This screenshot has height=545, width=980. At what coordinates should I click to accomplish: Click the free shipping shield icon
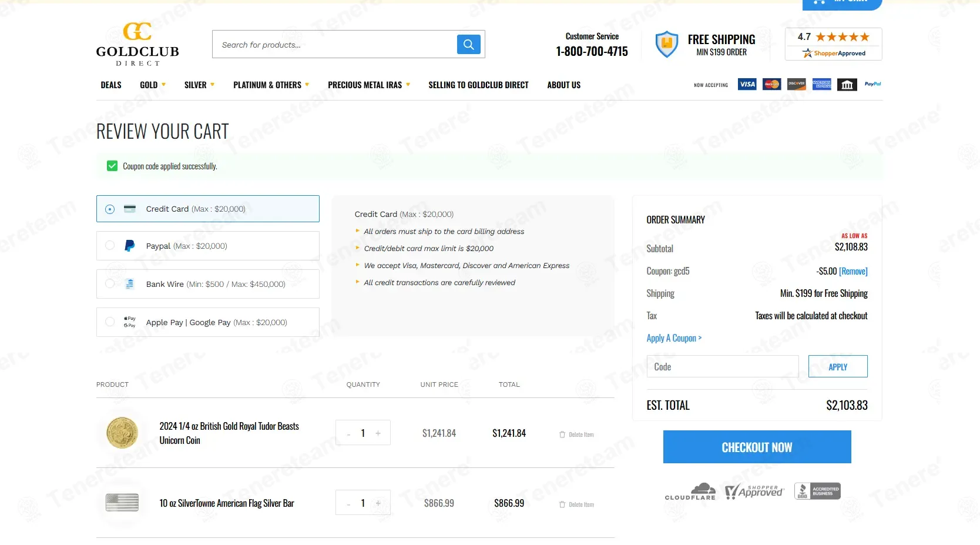click(x=666, y=44)
